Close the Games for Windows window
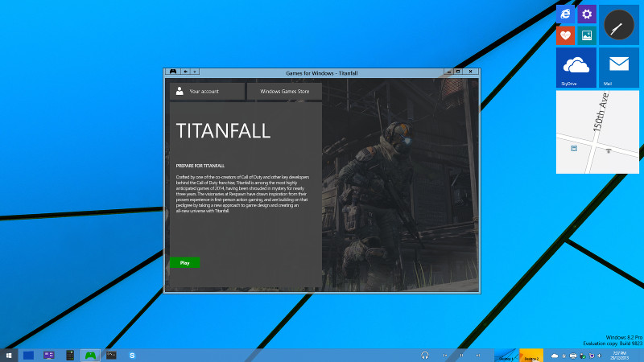The width and height of the screenshot is (644, 362). 471,72
